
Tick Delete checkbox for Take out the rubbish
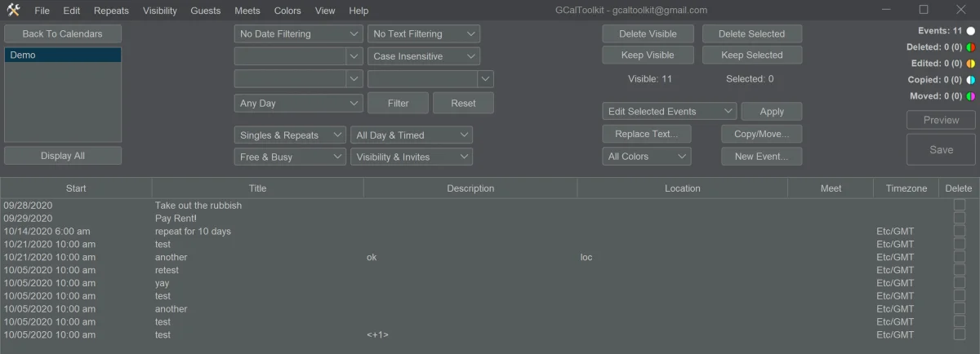(x=959, y=205)
